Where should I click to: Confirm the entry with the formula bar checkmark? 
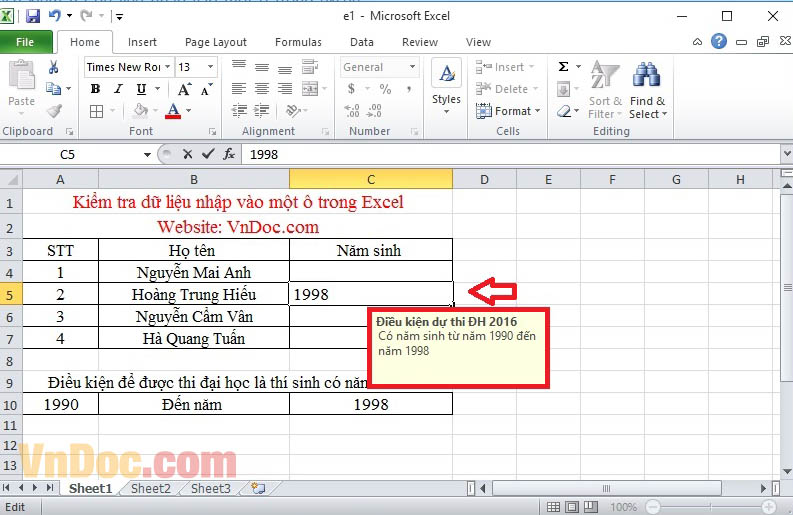(208, 154)
